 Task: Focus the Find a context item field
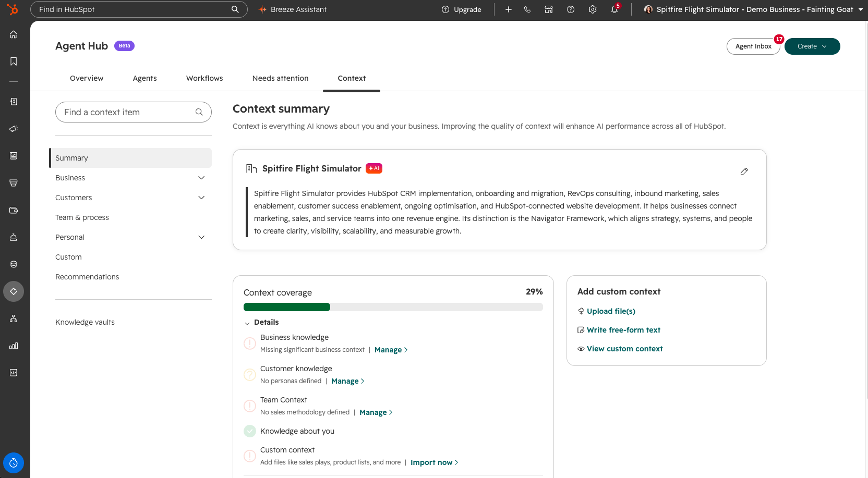pos(134,112)
